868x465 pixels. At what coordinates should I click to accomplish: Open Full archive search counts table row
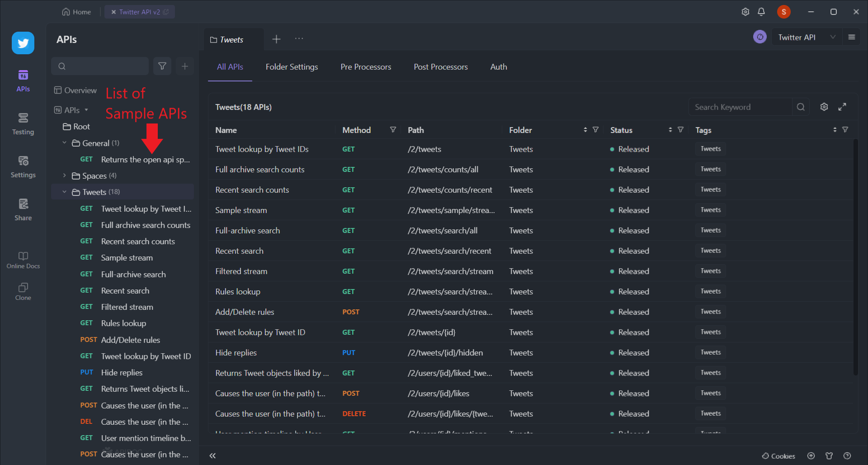coord(530,170)
